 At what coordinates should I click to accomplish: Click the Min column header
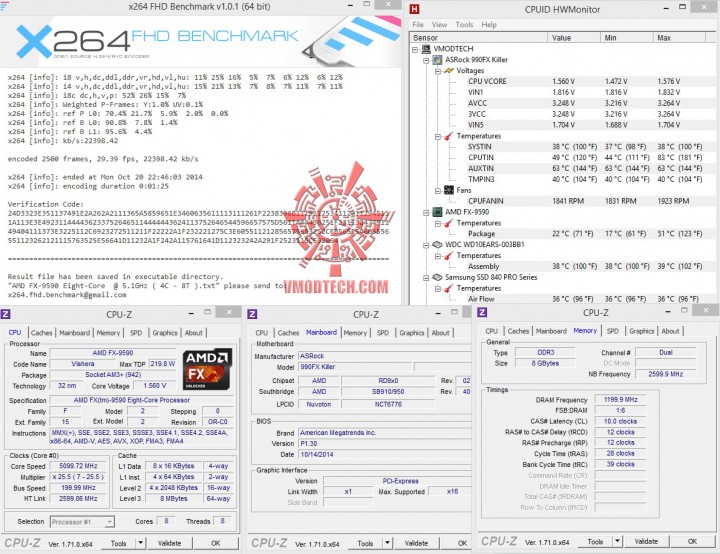(x=626, y=38)
